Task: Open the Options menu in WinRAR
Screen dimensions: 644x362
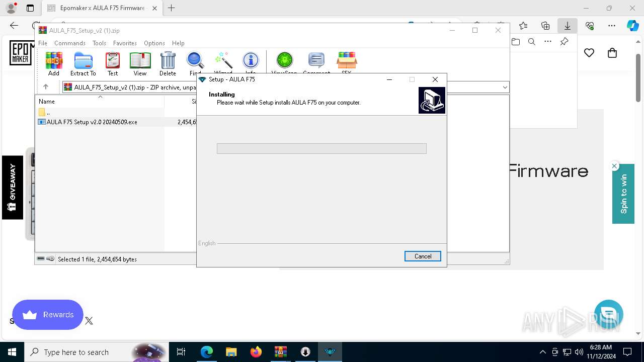Action: pyautogui.click(x=154, y=43)
